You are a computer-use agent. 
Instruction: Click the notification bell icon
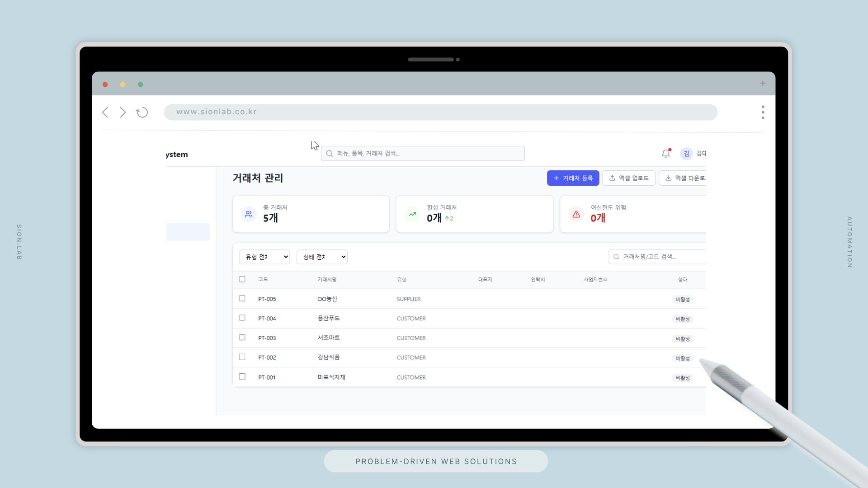tap(665, 154)
